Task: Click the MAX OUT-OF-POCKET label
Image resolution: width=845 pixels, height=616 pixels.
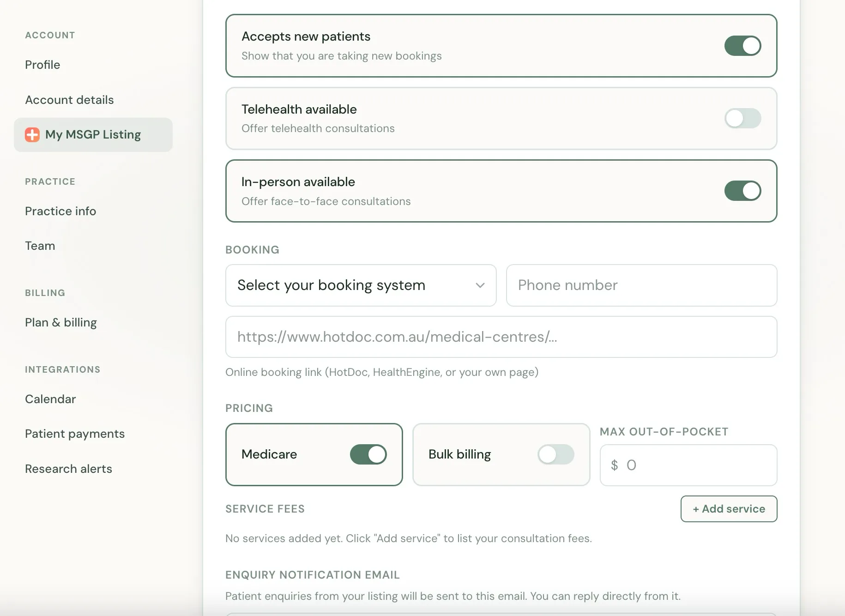Action: pos(664,432)
